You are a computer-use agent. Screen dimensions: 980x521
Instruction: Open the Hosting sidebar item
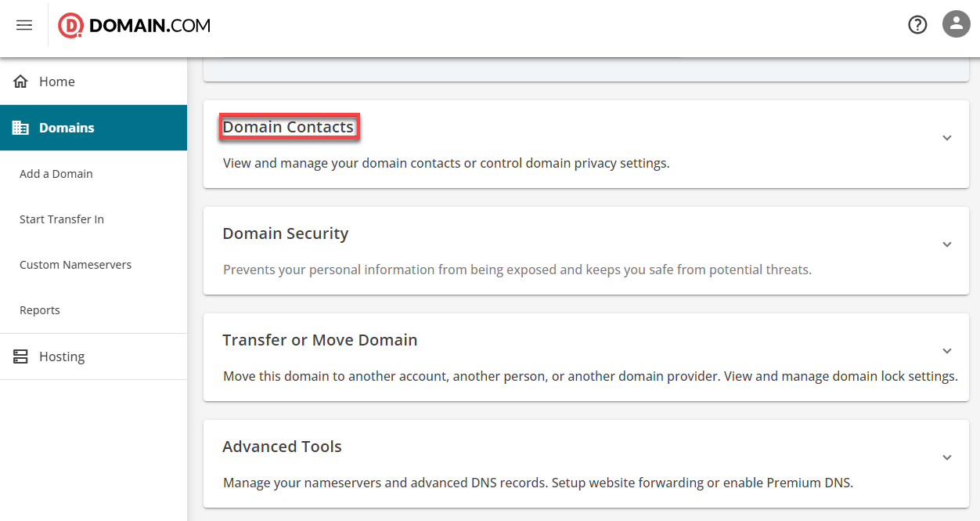tap(62, 356)
